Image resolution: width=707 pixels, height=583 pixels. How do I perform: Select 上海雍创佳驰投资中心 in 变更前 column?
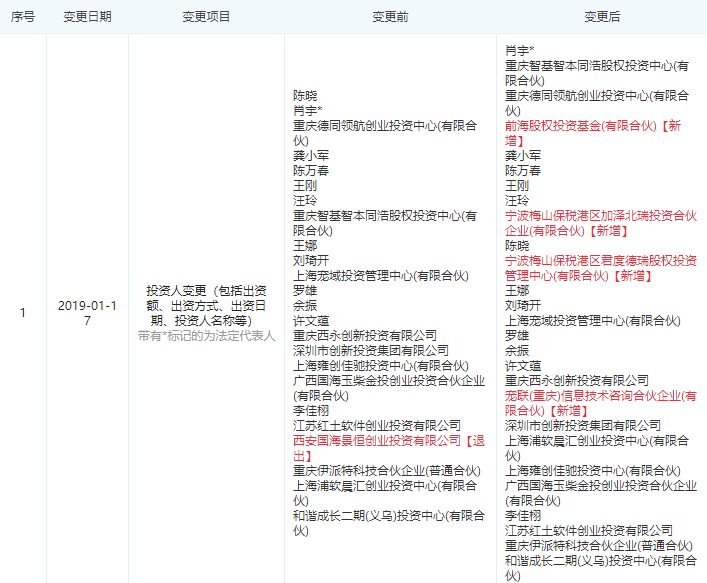(x=381, y=365)
